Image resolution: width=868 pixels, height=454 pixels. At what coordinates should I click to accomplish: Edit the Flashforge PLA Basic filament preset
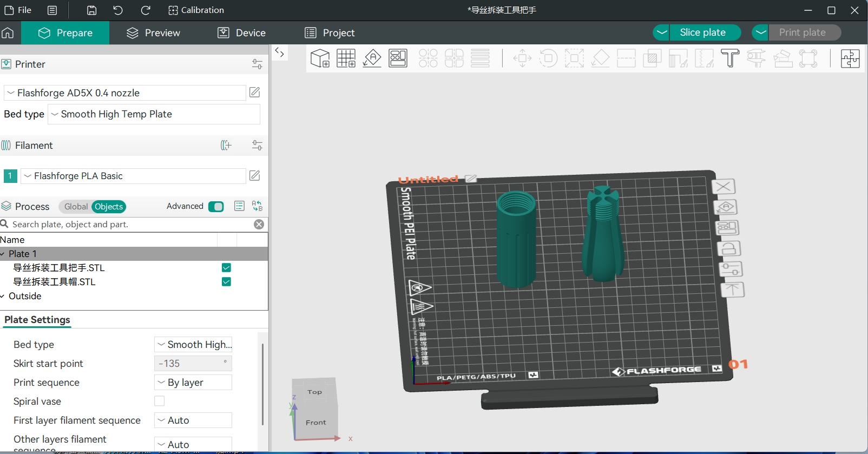[255, 175]
